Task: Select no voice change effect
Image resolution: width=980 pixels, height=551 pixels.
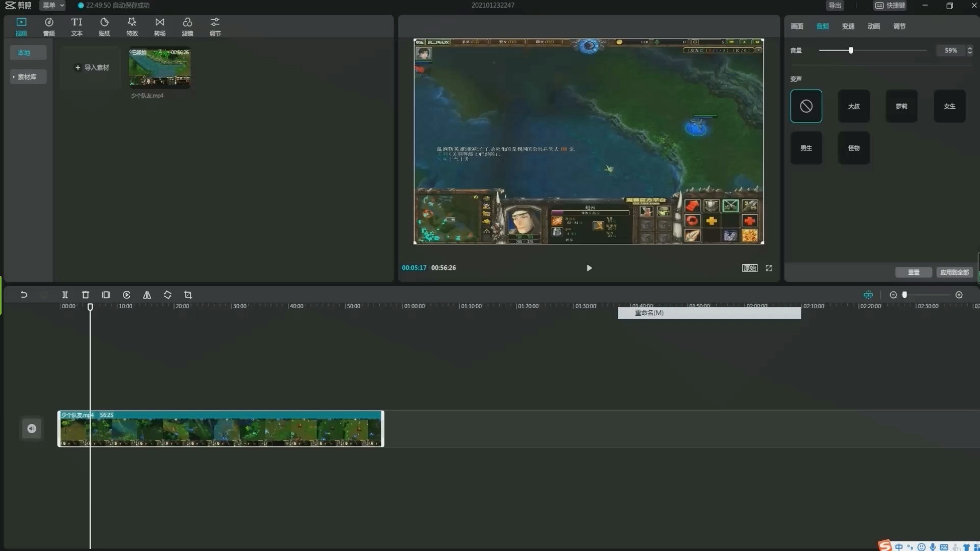Action: (x=806, y=106)
